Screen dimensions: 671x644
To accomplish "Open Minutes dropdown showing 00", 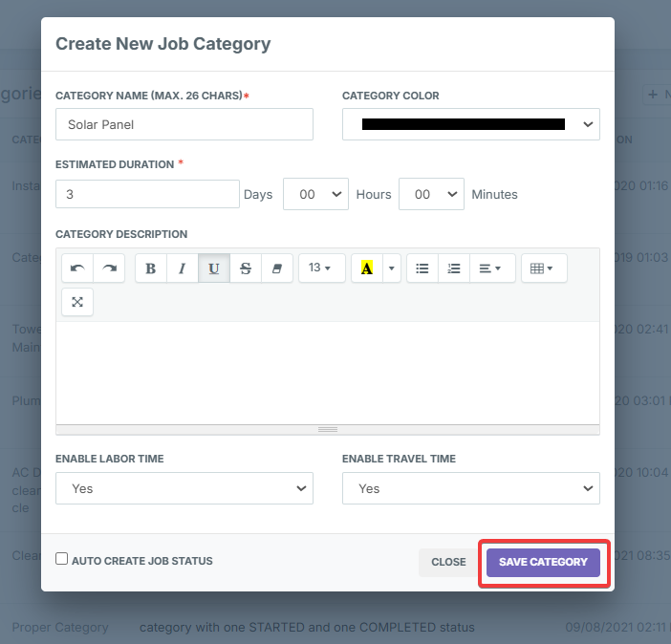I will click(x=431, y=194).
